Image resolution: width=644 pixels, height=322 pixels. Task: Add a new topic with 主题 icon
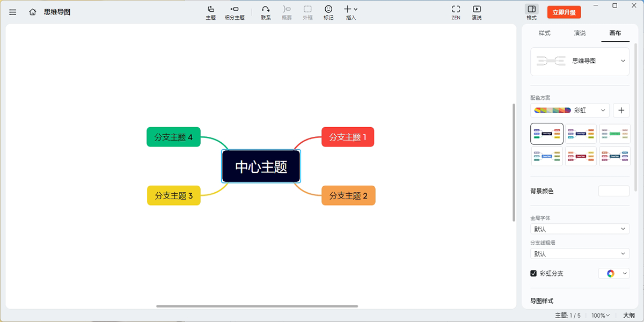tap(211, 12)
